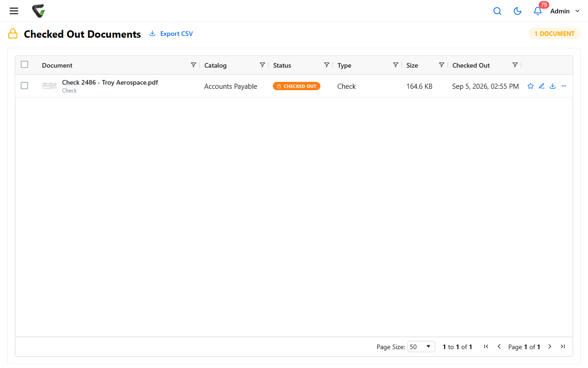588x368 pixels.
Task: Go to last page arrow
Action: coord(563,346)
